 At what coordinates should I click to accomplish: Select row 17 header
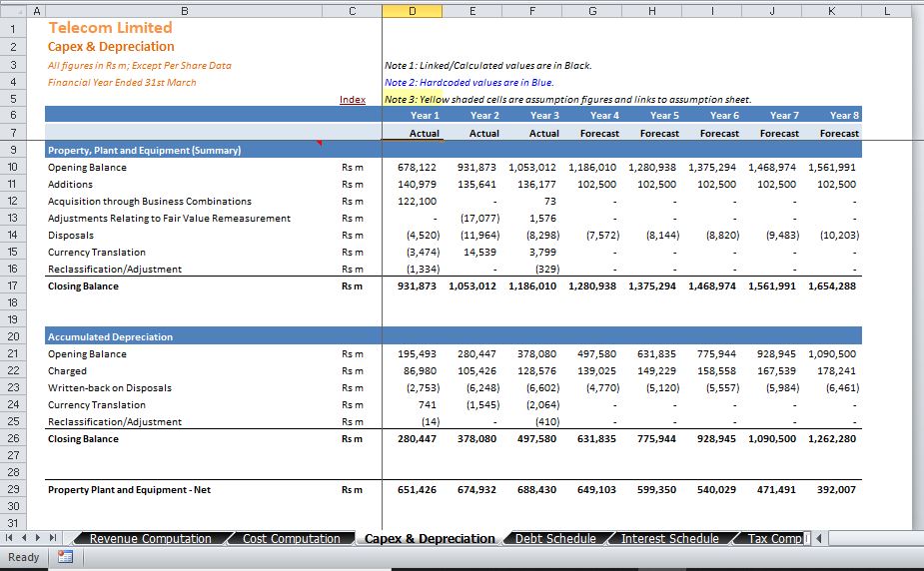(13, 285)
